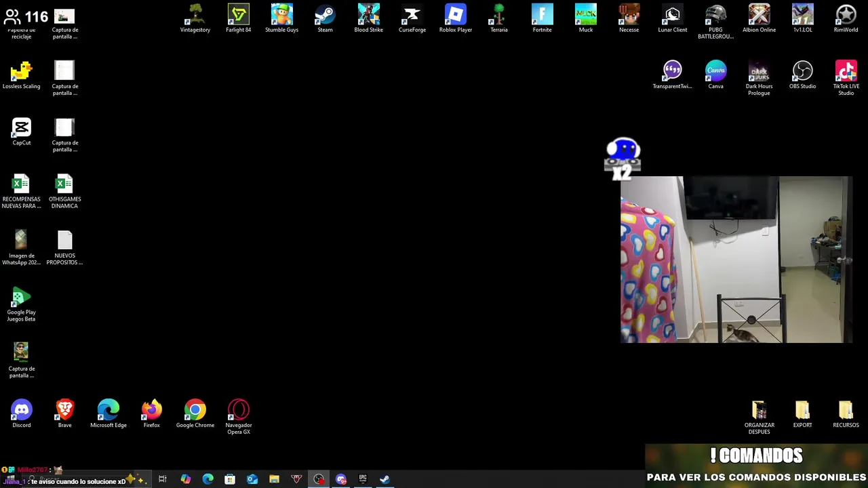Launch Dark Hours Prologue shortcut

click(x=759, y=78)
